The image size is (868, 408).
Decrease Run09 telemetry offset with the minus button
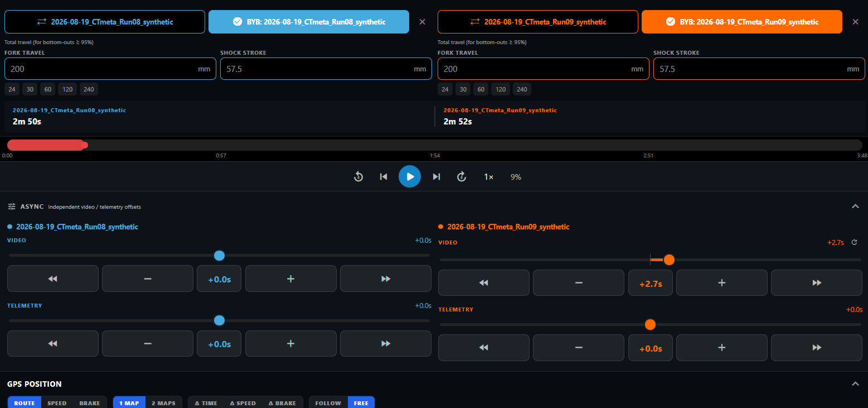[x=579, y=348]
